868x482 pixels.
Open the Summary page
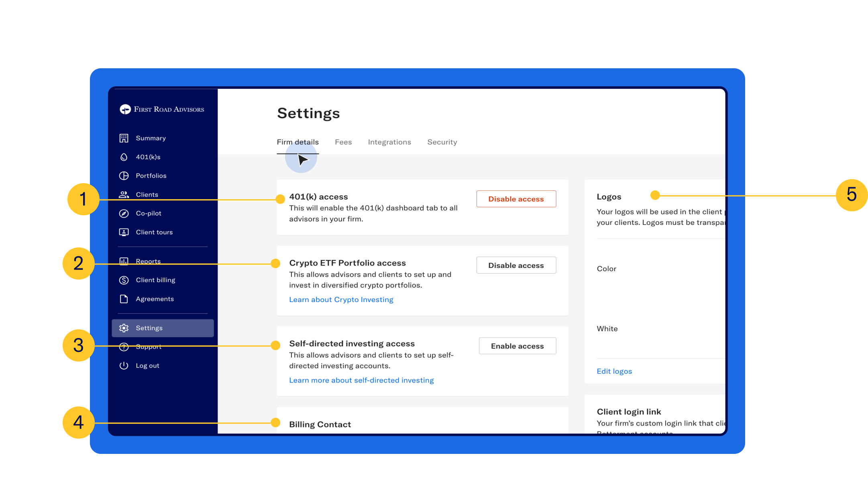click(x=151, y=138)
